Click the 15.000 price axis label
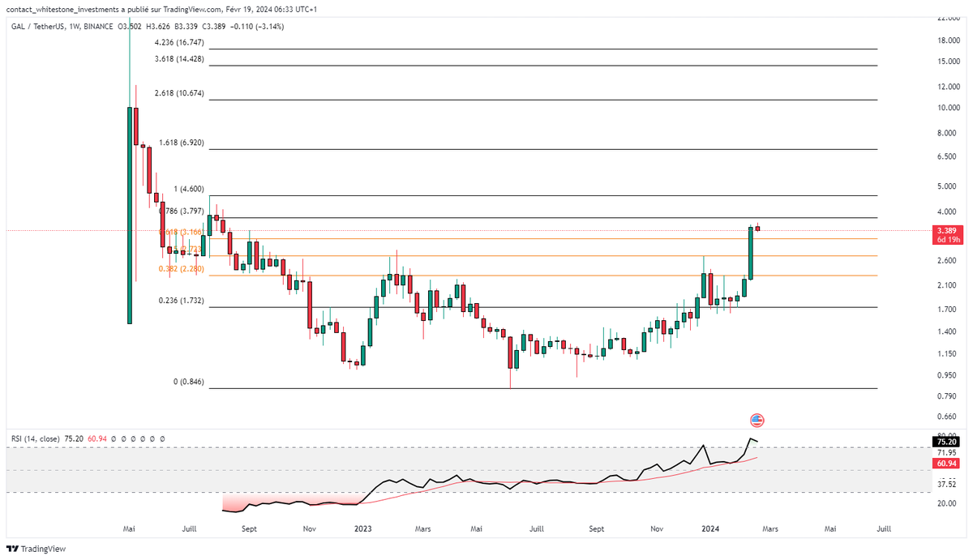The image size is (973, 560). [948, 62]
